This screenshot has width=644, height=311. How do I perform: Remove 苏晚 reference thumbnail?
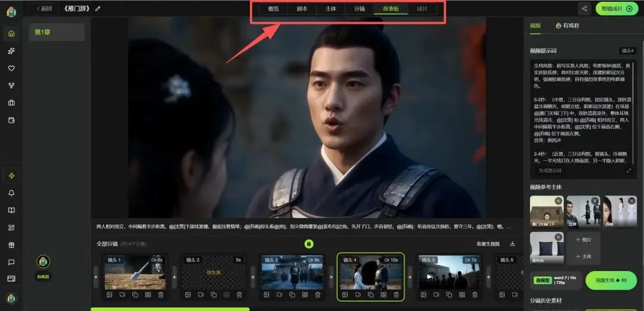(631, 201)
